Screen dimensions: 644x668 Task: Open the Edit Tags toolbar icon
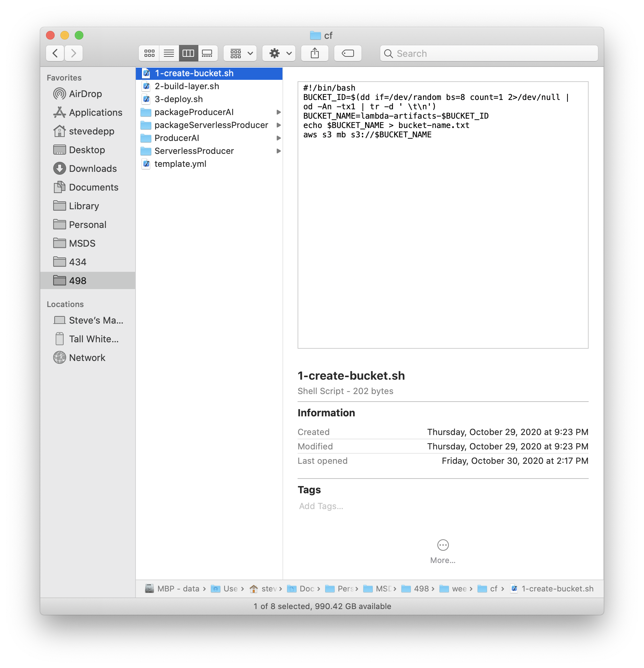pos(347,53)
